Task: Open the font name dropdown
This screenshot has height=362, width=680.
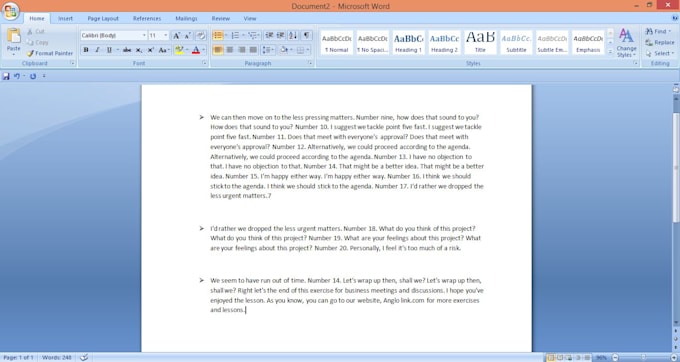Action: 144,36
